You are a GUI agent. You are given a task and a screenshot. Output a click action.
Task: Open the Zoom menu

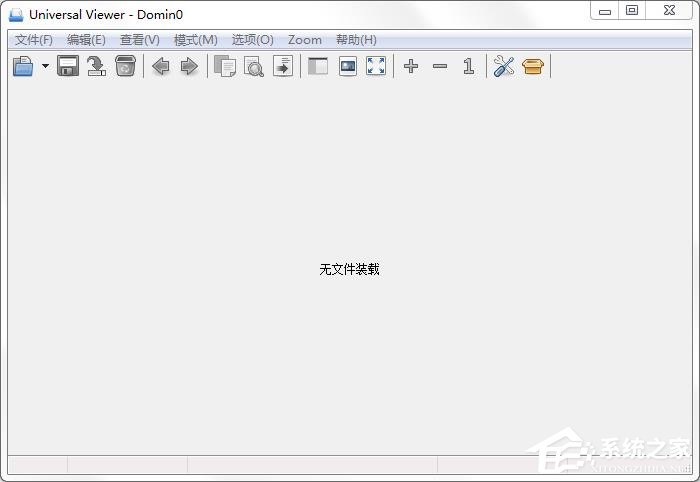point(305,40)
